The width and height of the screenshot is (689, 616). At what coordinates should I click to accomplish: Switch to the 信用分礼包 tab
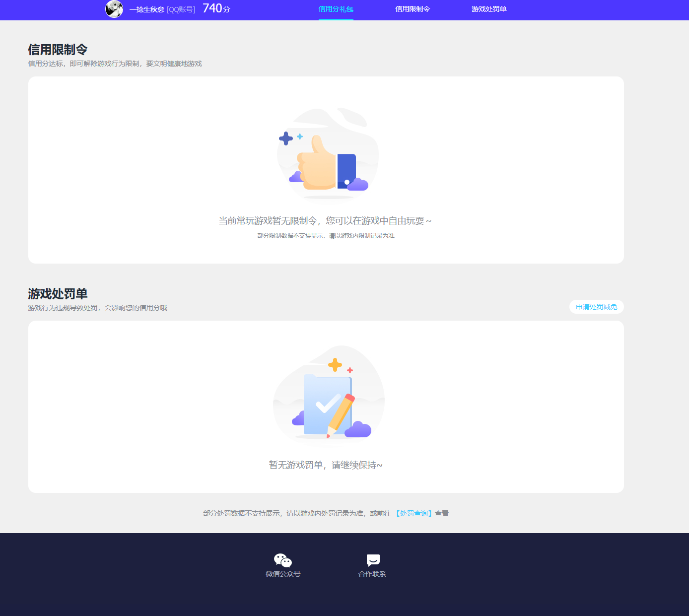point(336,9)
